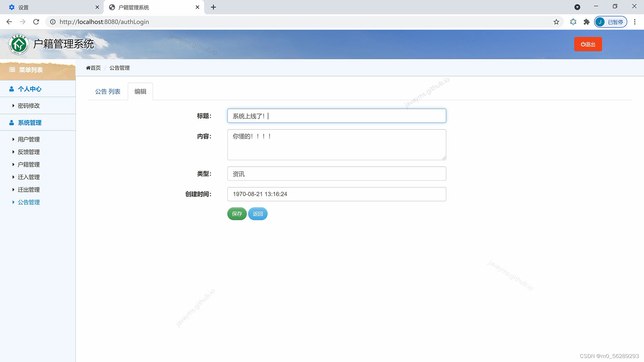Expand the 个人中心 sidebar section
This screenshot has width=644, height=362.
point(30,89)
